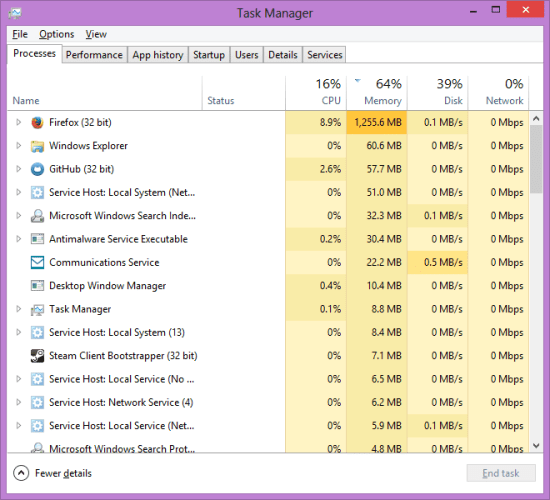Expand Service Host: Local System (13)
This screenshot has height=500, width=550.
coord(19,332)
